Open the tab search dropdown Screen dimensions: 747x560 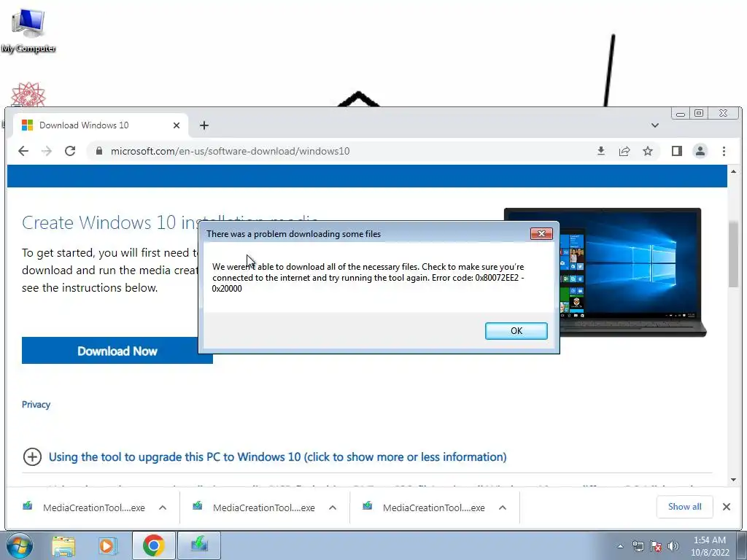click(x=654, y=125)
